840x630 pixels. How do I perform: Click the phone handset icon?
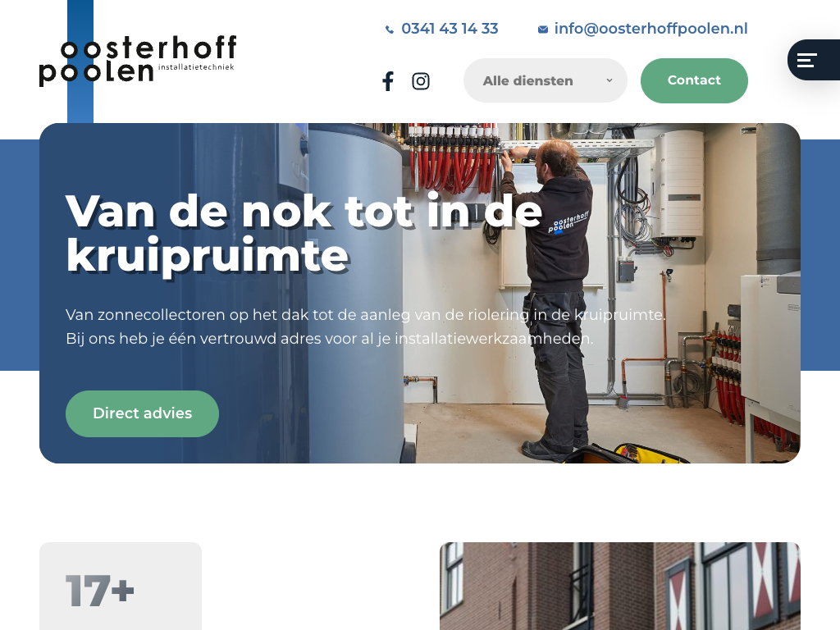point(390,30)
